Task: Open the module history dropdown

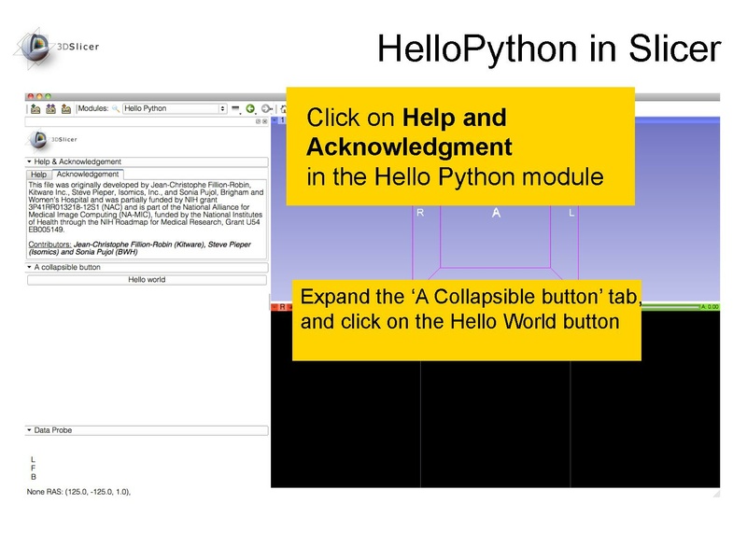Action: coord(236,109)
